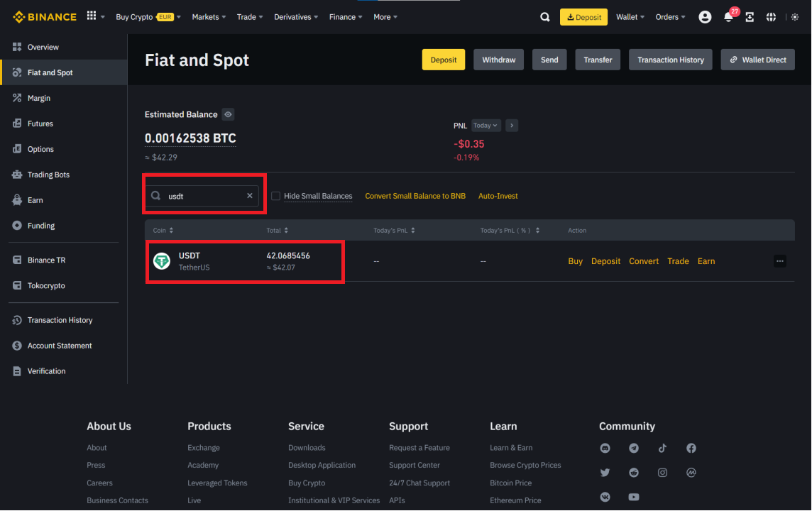Image resolution: width=812 pixels, height=511 pixels.
Task: Open Futures in the sidebar
Action: point(64,123)
